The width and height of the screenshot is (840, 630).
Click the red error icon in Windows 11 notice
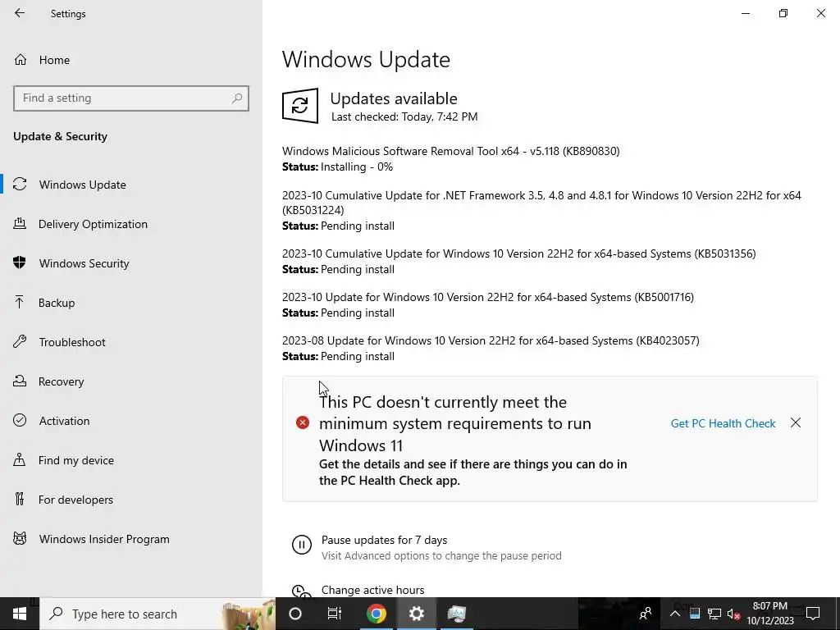pyautogui.click(x=303, y=422)
